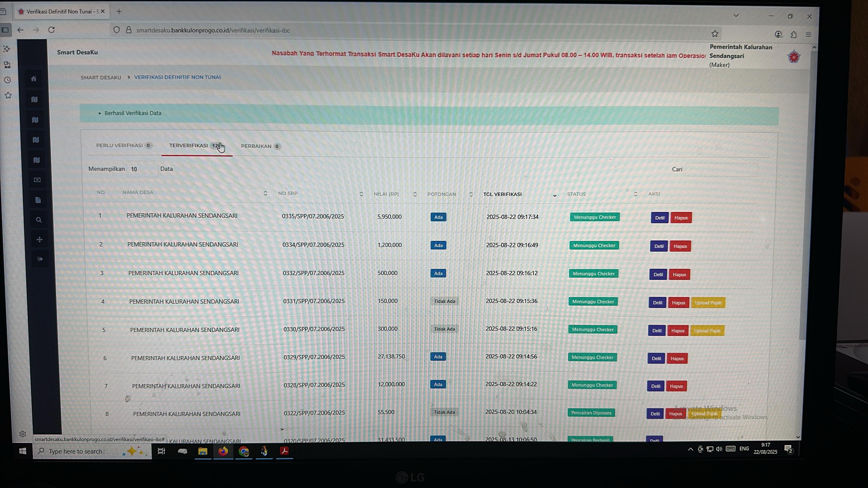Click the Pencairan Diproses status for SPP 0322

coord(591,413)
